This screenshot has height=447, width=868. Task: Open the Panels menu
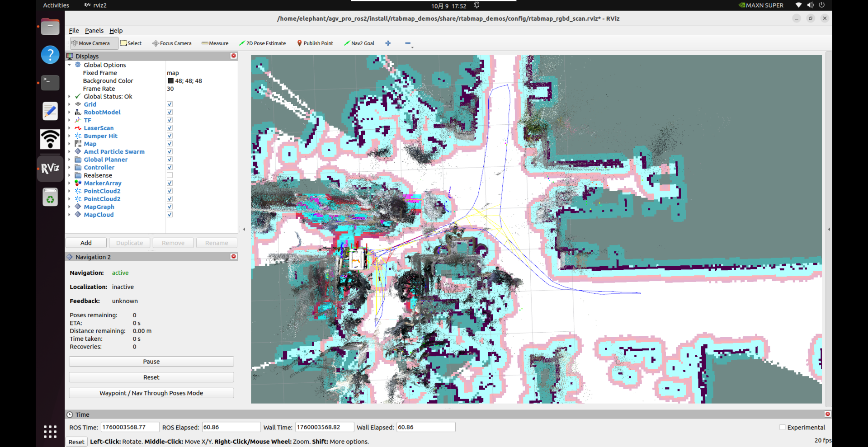[94, 31]
